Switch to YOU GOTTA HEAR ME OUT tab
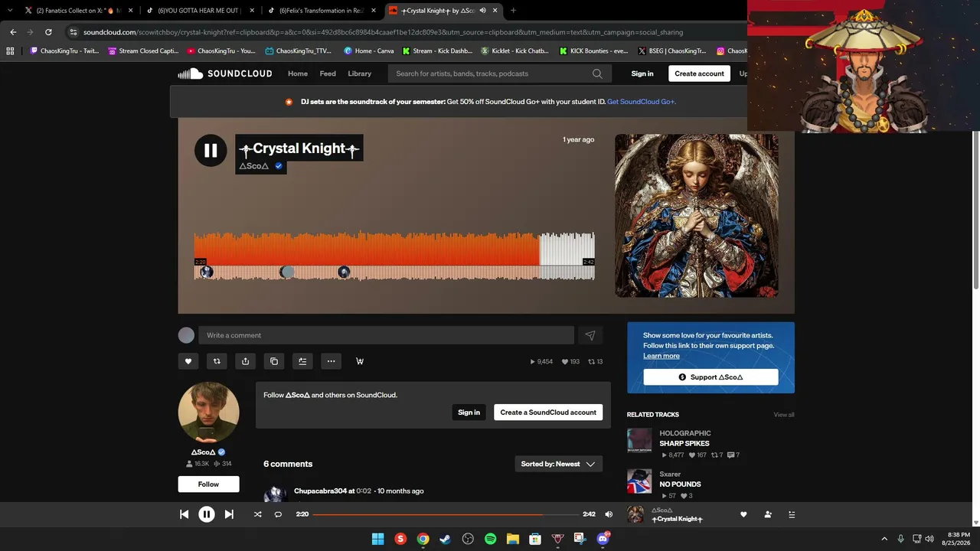This screenshot has width=980, height=551. point(199,11)
